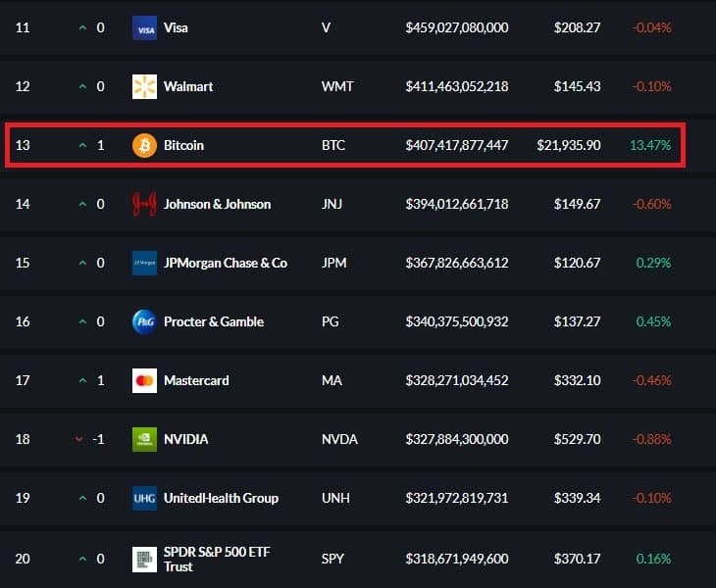Screen dimensions: 716x588
Task: Click the down arrow in NVIDIA row
Action: [79, 440]
